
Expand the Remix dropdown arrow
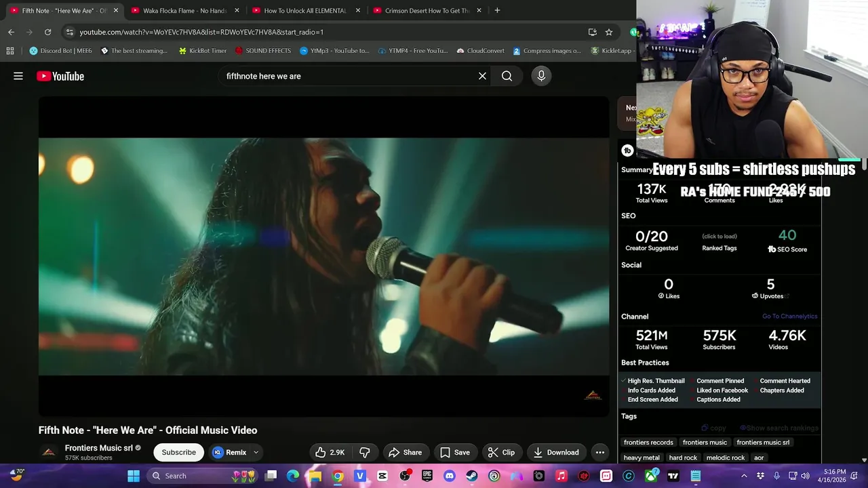pyautogui.click(x=256, y=452)
